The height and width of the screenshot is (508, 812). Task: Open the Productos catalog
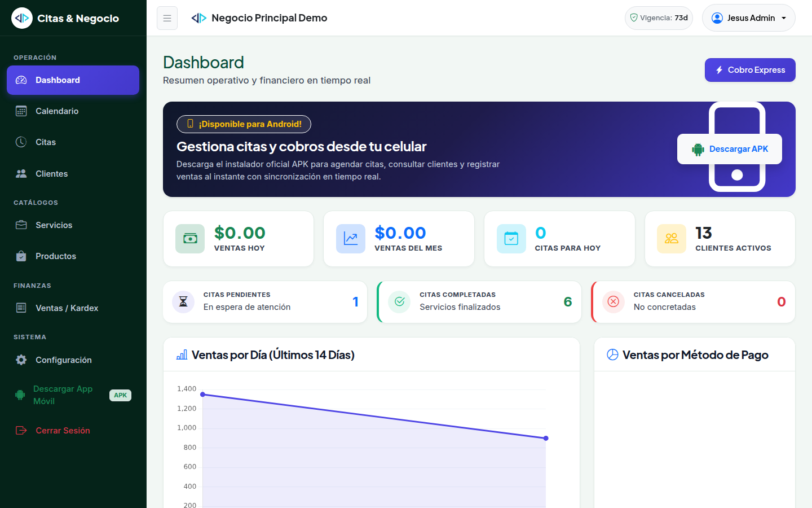(x=73, y=256)
